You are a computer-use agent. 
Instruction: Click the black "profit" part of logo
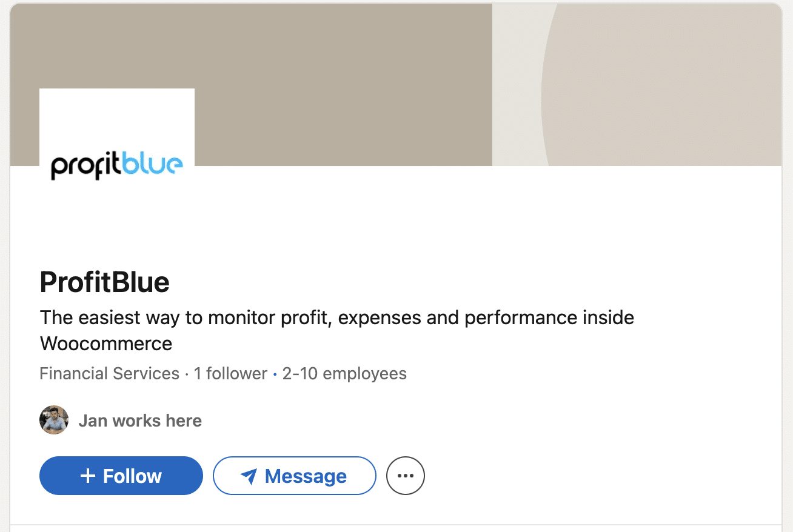(x=85, y=166)
